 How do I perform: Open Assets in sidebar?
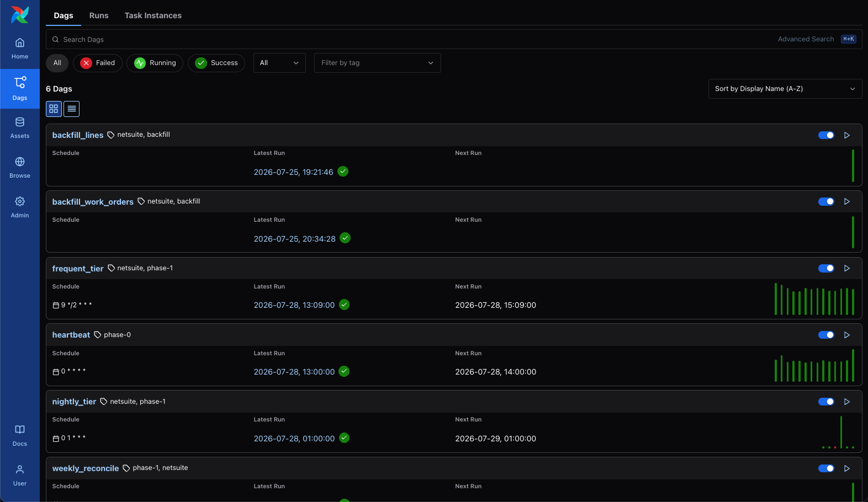[20, 128]
